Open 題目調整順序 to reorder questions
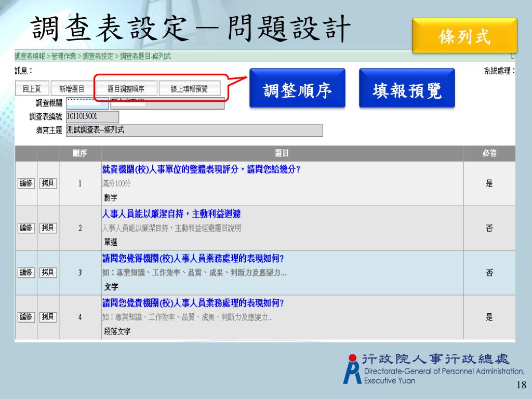Image resolution: width=532 pixels, height=399 pixels. 126,88
